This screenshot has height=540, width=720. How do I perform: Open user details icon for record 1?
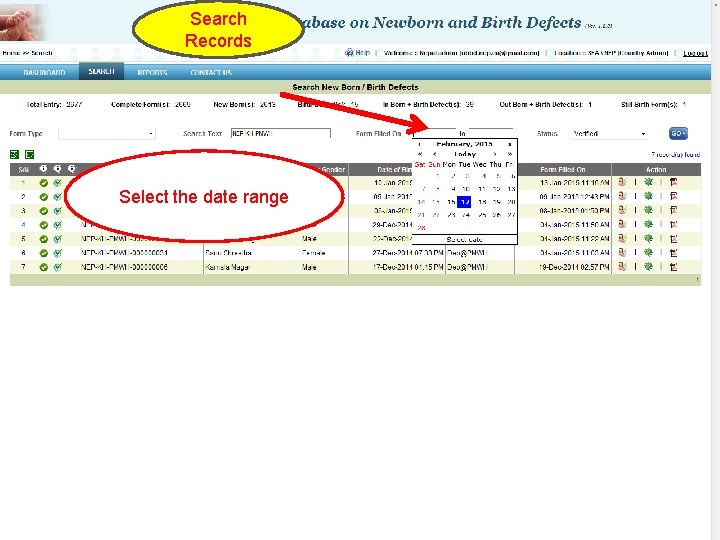pyautogui.click(x=622, y=182)
